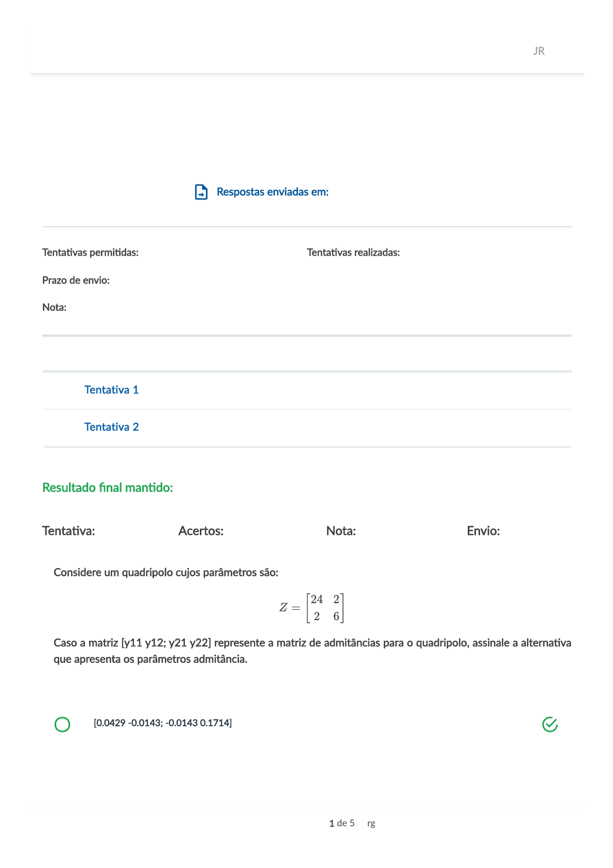Click the "1 de 5" page indicator
The image size is (613, 868).
click(x=342, y=823)
